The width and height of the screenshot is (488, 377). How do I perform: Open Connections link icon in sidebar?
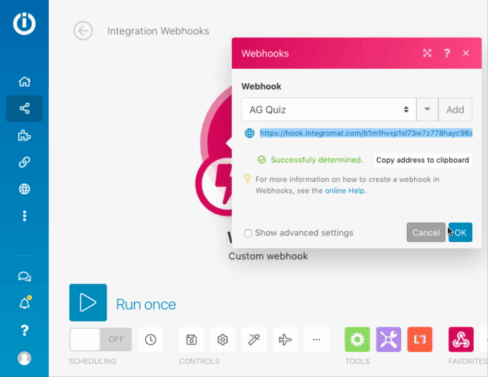click(24, 162)
